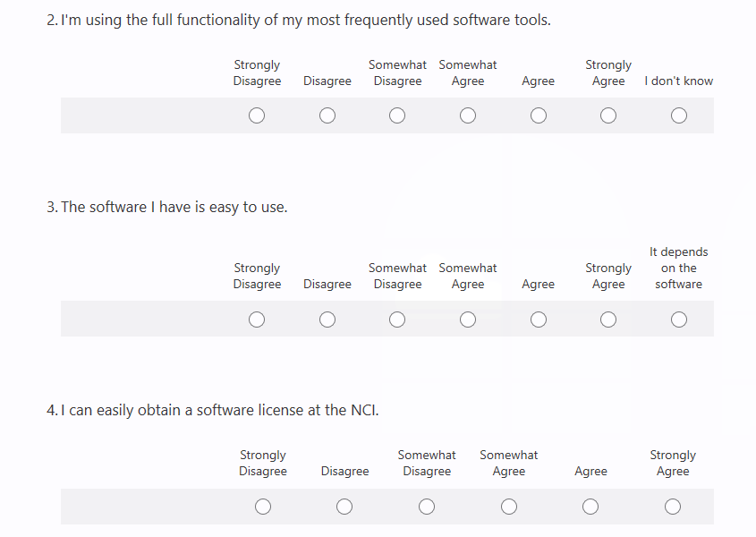Mark Agree for question 3

(539, 320)
